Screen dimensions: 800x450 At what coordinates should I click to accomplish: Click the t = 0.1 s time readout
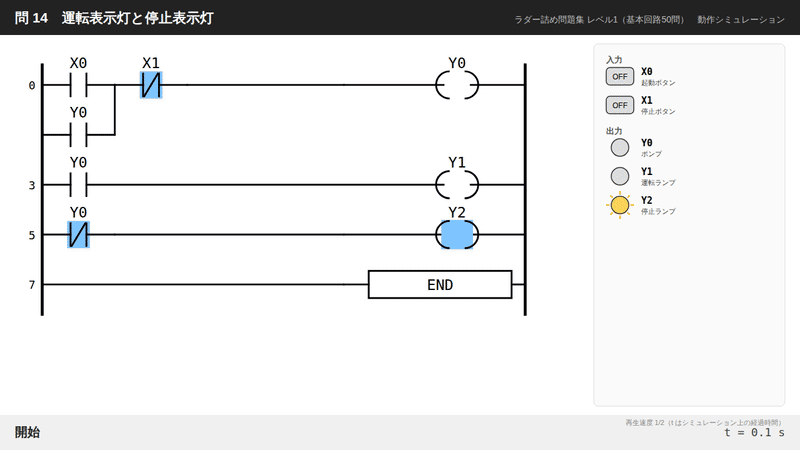tap(754, 433)
